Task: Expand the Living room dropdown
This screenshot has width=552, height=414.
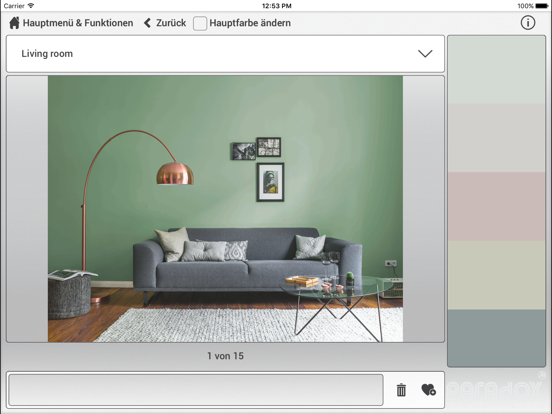Action: click(225, 54)
